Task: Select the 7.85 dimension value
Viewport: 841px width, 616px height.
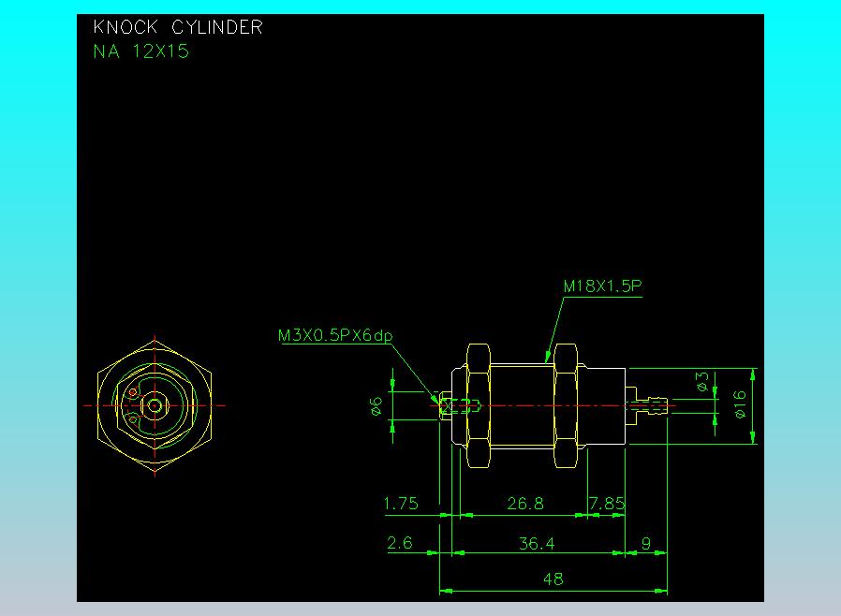Action: tap(607, 504)
